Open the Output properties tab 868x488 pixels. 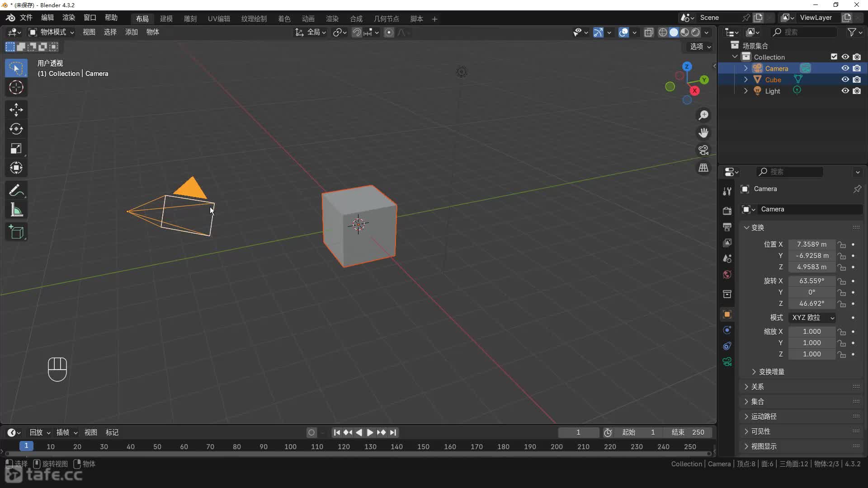[727, 227]
